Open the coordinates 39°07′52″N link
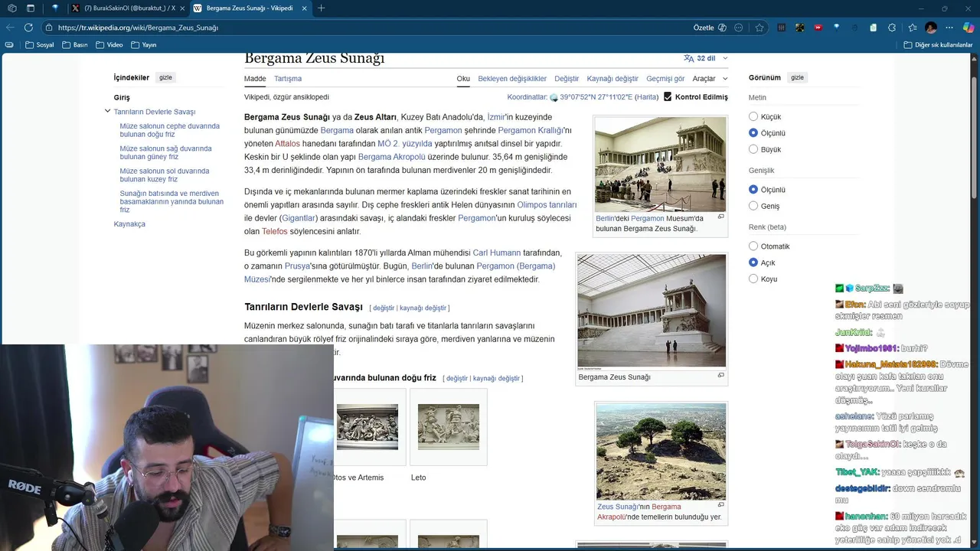This screenshot has width=980, height=551. pyautogui.click(x=596, y=97)
